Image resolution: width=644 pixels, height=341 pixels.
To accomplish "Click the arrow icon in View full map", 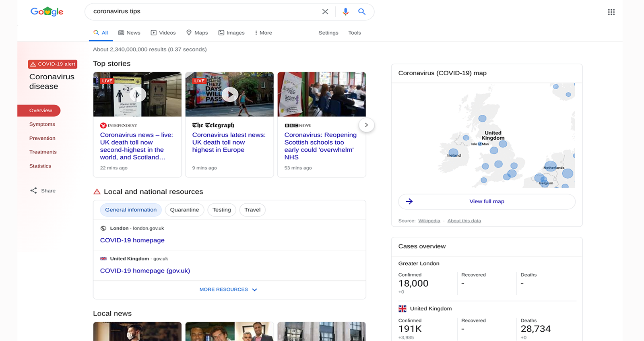I will pos(409,201).
